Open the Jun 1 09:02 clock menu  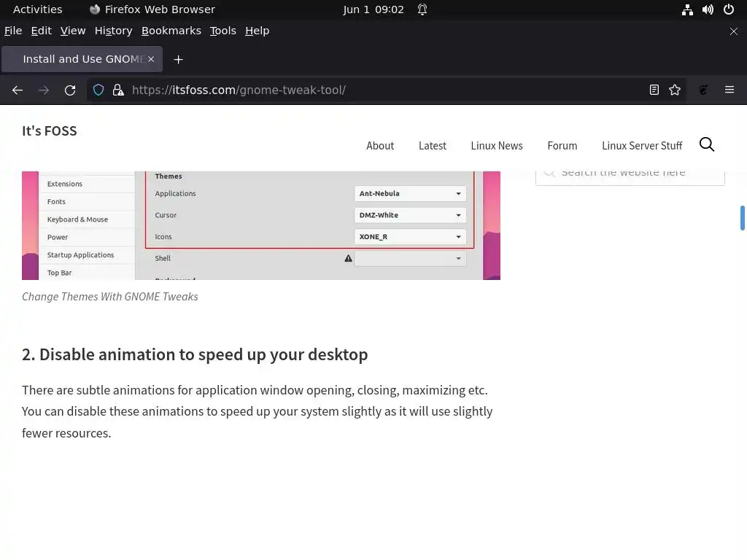373,9
